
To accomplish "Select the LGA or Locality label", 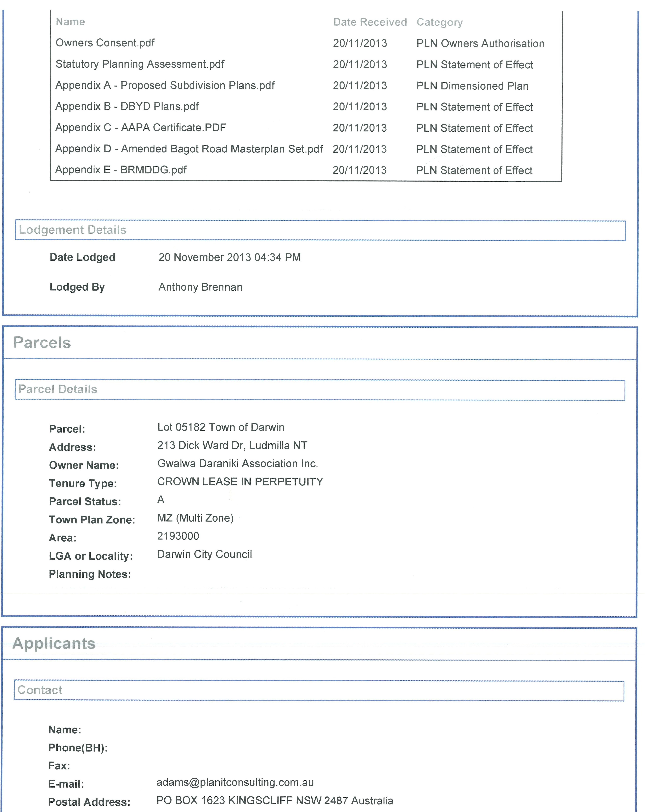I will click(91, 556).
